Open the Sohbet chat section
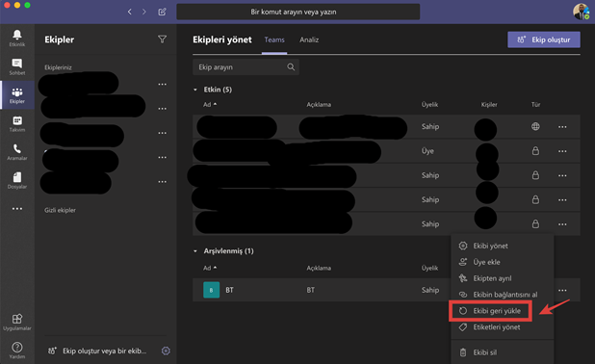 pyautogui.click(x=17, y=66)
